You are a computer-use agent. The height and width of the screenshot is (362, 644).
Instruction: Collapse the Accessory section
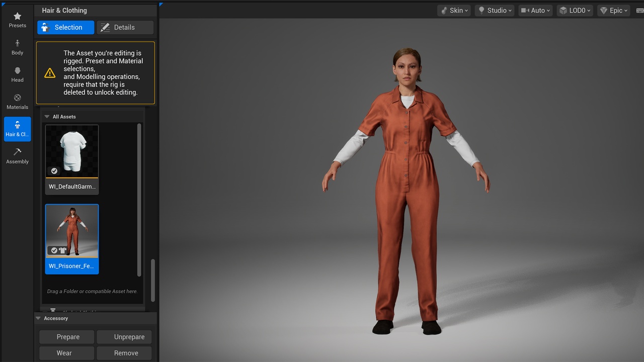coord(38,318)
